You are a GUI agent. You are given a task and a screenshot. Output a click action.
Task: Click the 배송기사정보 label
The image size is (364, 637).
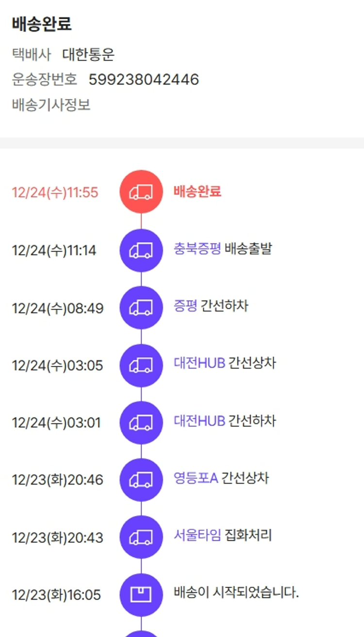pos(51,104)
